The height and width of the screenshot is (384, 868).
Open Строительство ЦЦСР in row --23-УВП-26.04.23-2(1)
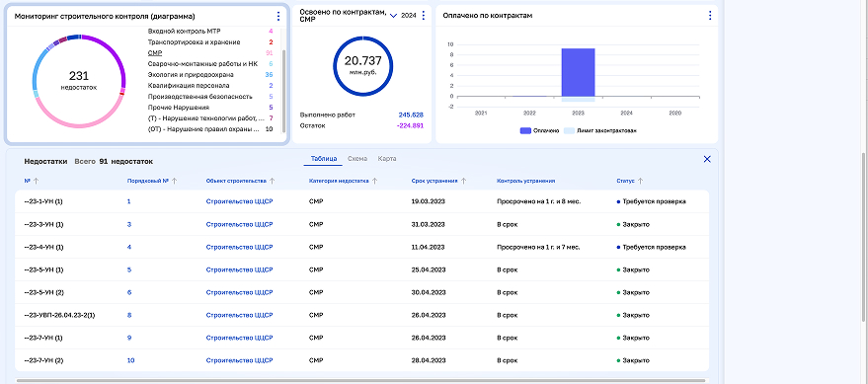[239, 315]
